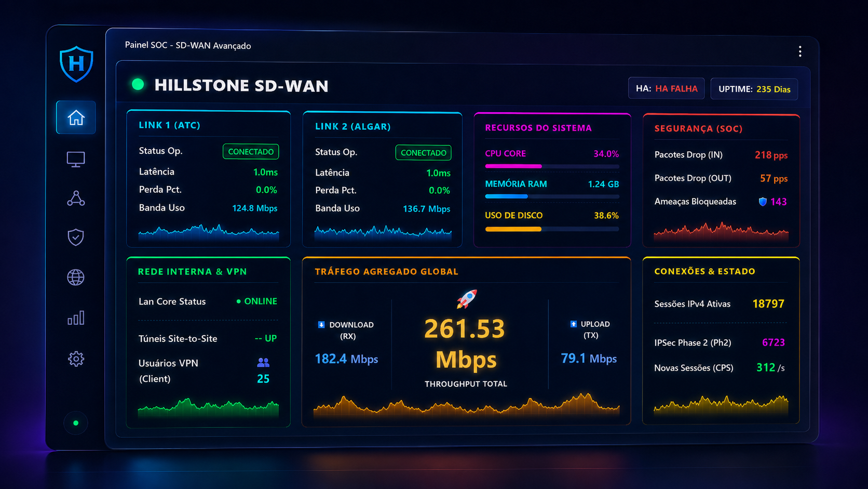Select the REDE INTERNA & VPN heading
Viewport: 868px width, 489px height.
[x=193, y=271]
